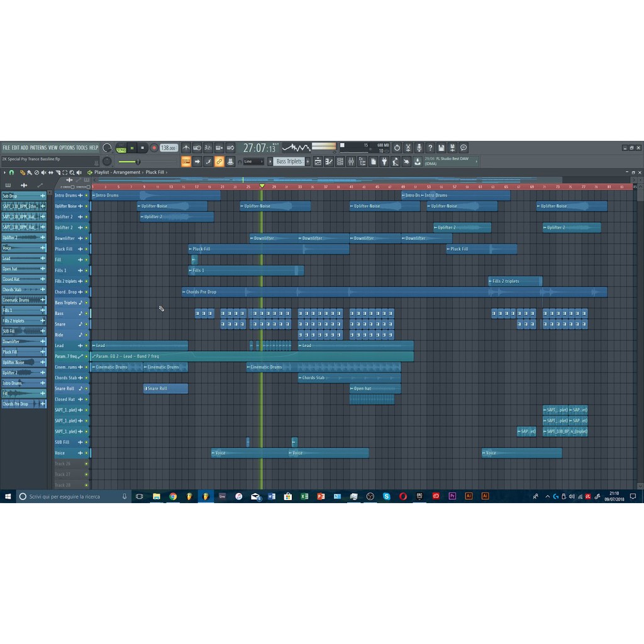Screen dimensions: 644x644
Task: Click the save project floppy icon
Action: click(441, 148)
